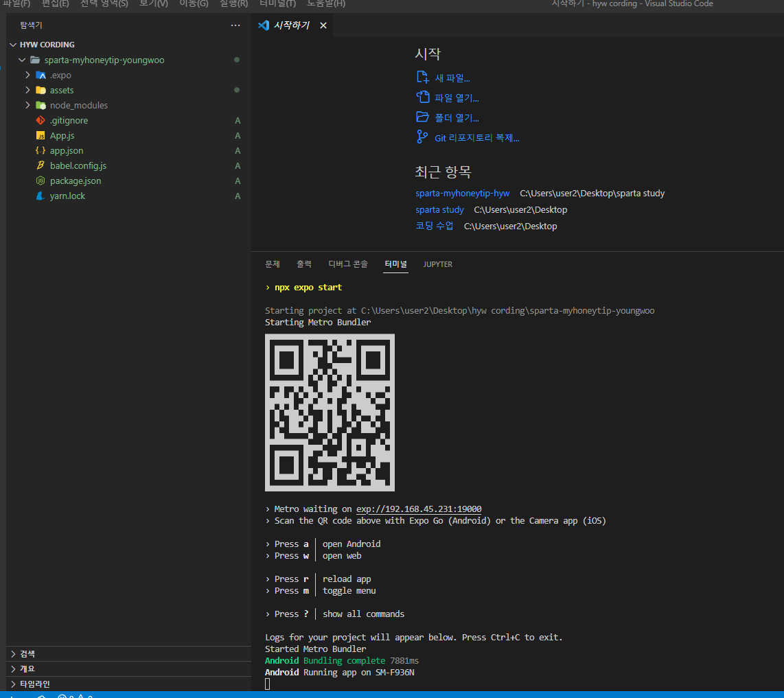Switch to the JUPYTER panel tab
The height and width of the screenshot is (698, 784).
(438, 264)
